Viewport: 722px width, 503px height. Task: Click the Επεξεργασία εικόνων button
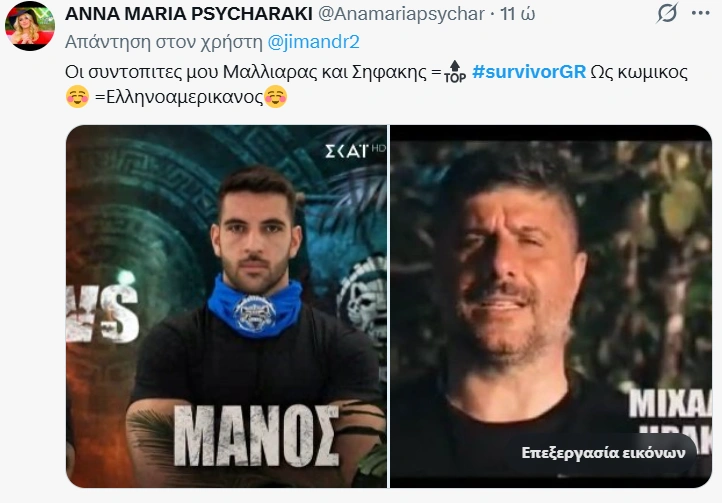(x=603, y=453)
